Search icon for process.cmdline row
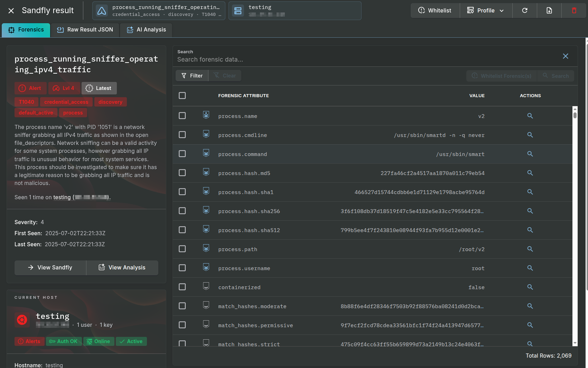Image resolution: width=588 pixels, height=368 pixels. [x=530, y=135]
